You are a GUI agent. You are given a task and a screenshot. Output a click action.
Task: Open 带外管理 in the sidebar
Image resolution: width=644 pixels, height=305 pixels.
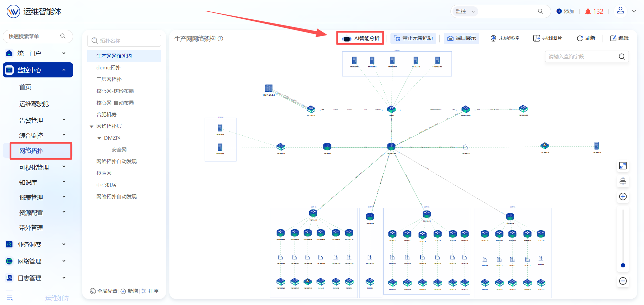coord(31,228)
